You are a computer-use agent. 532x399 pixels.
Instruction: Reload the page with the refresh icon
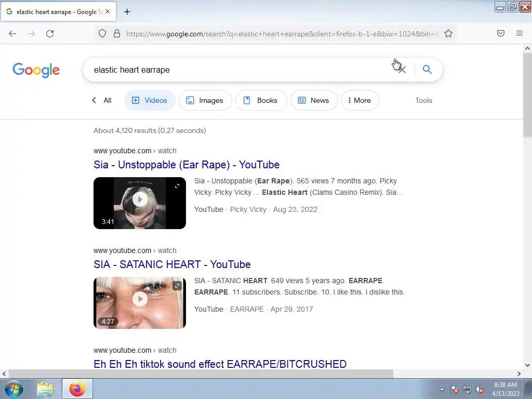coord(50,34)
